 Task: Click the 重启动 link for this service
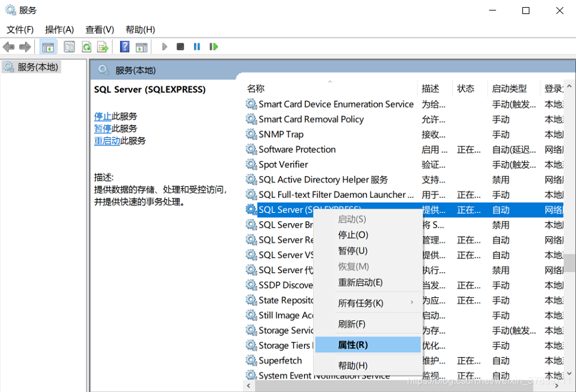tap(107, 141)
